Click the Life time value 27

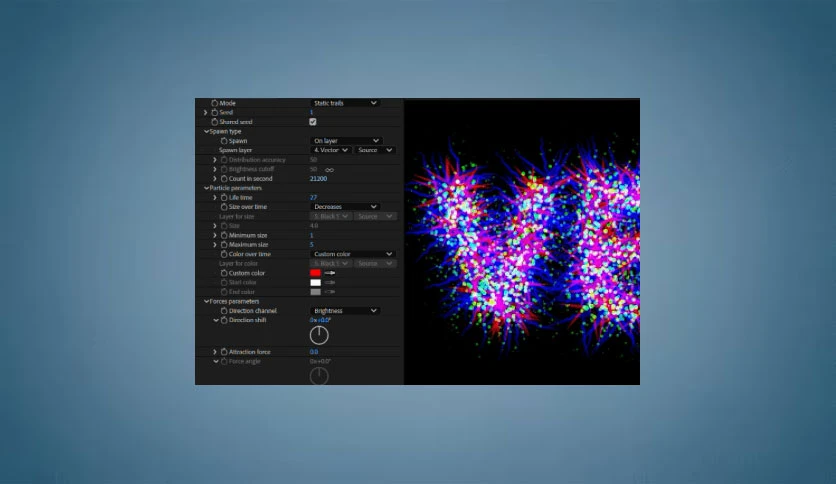click(x=314, y=197)
